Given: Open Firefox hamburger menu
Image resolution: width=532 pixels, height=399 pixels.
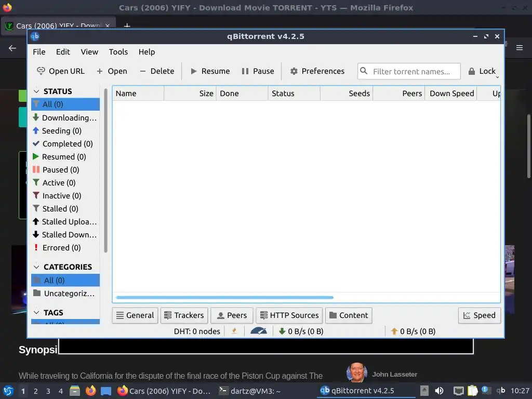Looking at the screenshot, I should click(x=520, y=48).
